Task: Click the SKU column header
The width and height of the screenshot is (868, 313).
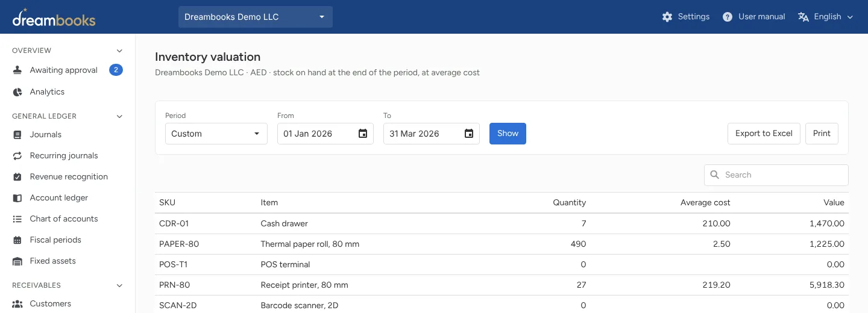Action: 167,203
